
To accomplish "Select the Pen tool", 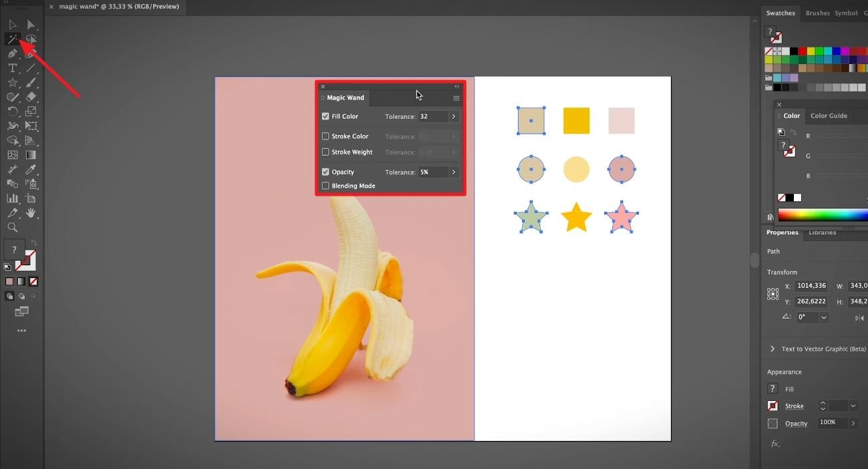I will click(x=13, y=53).
